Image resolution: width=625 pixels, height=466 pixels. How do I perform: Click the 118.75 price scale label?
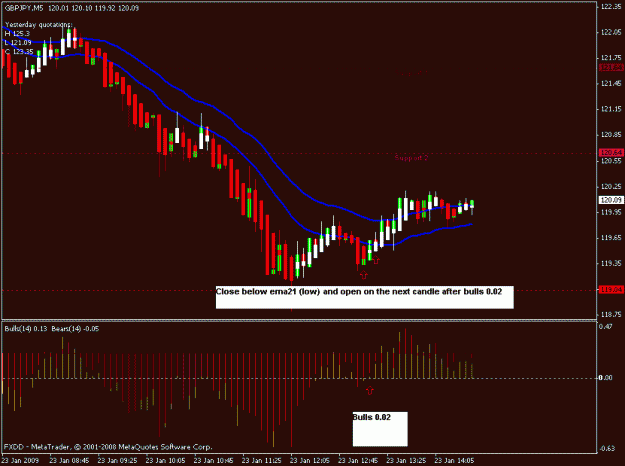611,314
